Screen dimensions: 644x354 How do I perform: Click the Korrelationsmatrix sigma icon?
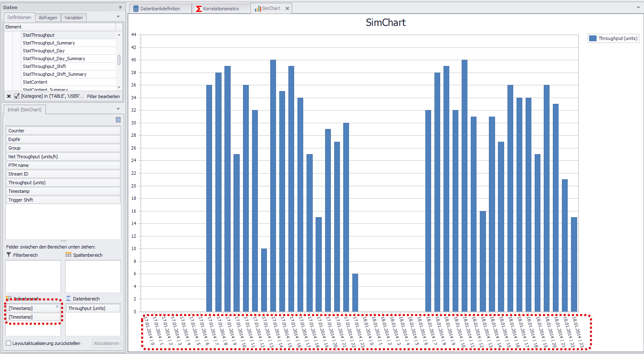199,9
